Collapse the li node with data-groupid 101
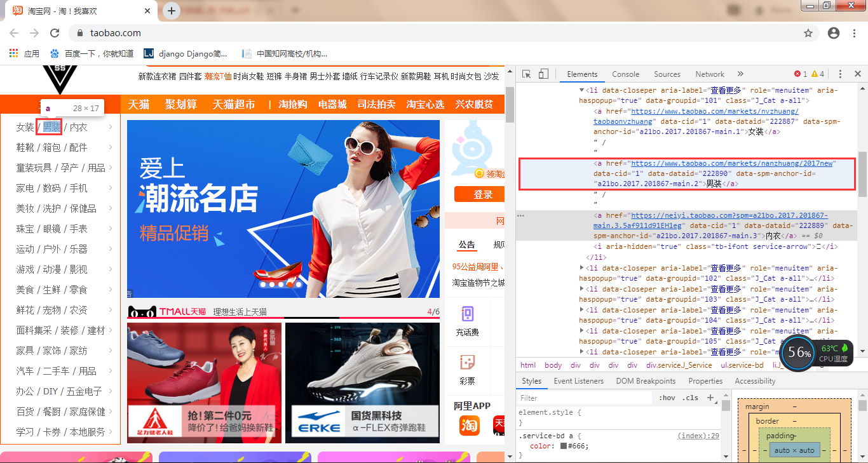 pos(581,90)
